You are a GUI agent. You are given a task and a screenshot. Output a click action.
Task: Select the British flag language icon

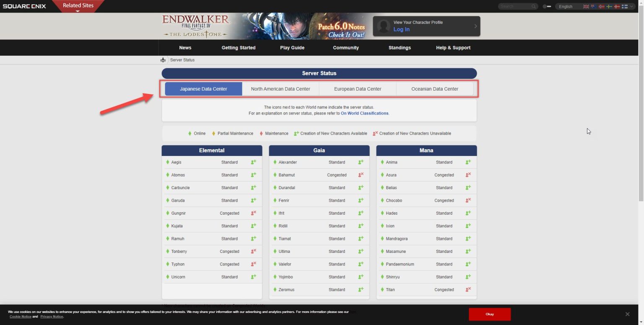coord(586,6)
